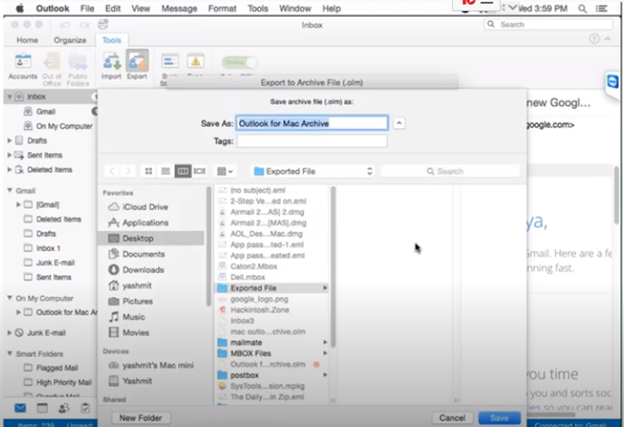Open yashmit home folder in sidebar
This screenshot has height=427, width=624.
point(130,285)
